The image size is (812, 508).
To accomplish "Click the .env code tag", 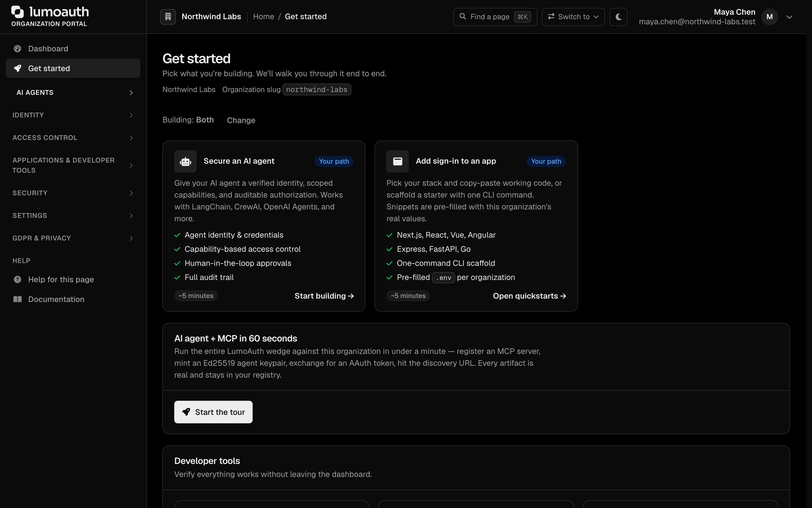I will (443, 277).
